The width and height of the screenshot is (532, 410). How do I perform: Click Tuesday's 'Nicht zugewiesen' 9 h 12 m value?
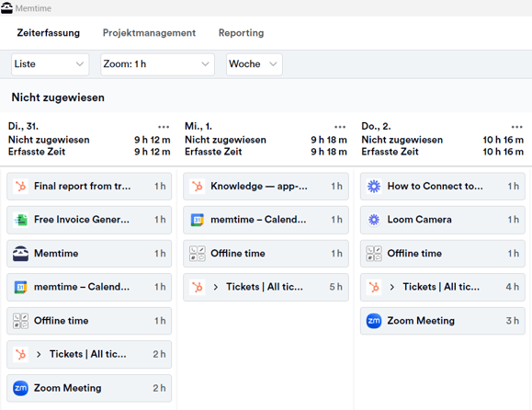pyautogui.click(x=153, y=140)
